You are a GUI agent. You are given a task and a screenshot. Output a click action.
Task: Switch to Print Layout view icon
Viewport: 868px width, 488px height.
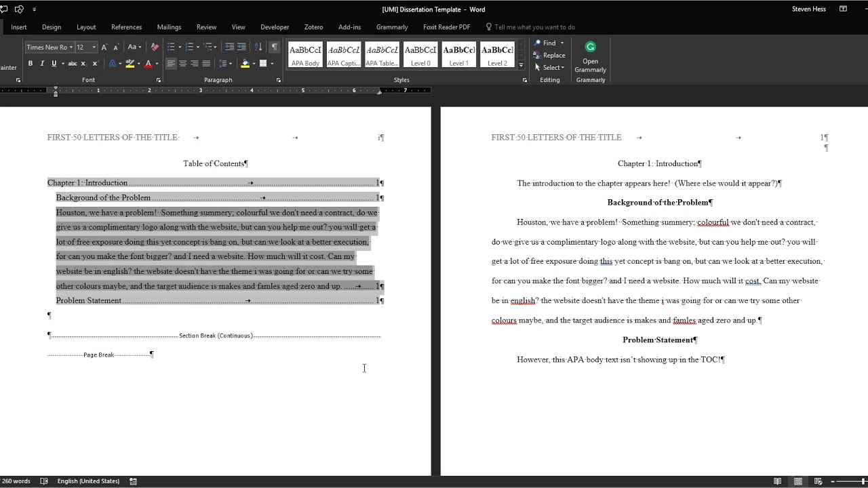point(798,481)
